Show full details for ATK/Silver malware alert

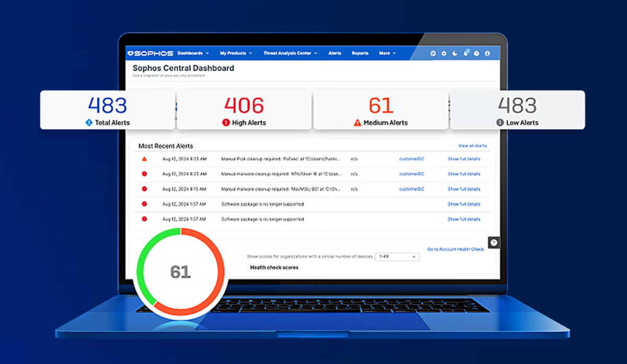pyautogui.click(x=463, y=174)
